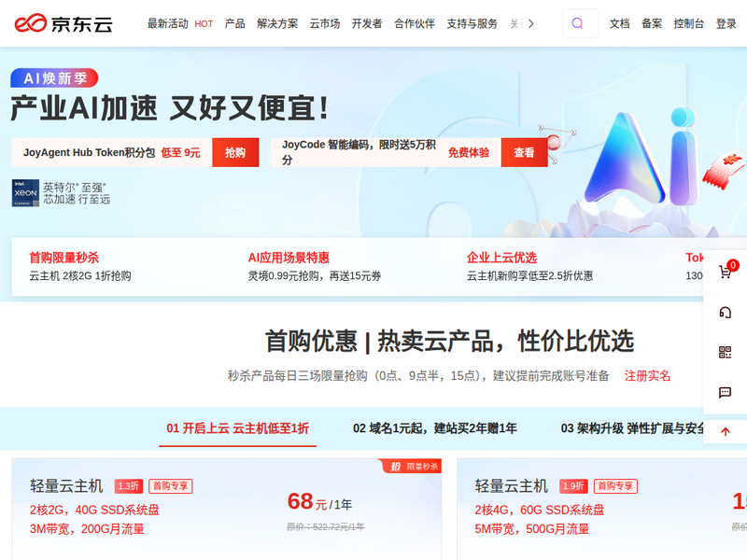
Task: Open the 产品 menu
Action: 235,24
